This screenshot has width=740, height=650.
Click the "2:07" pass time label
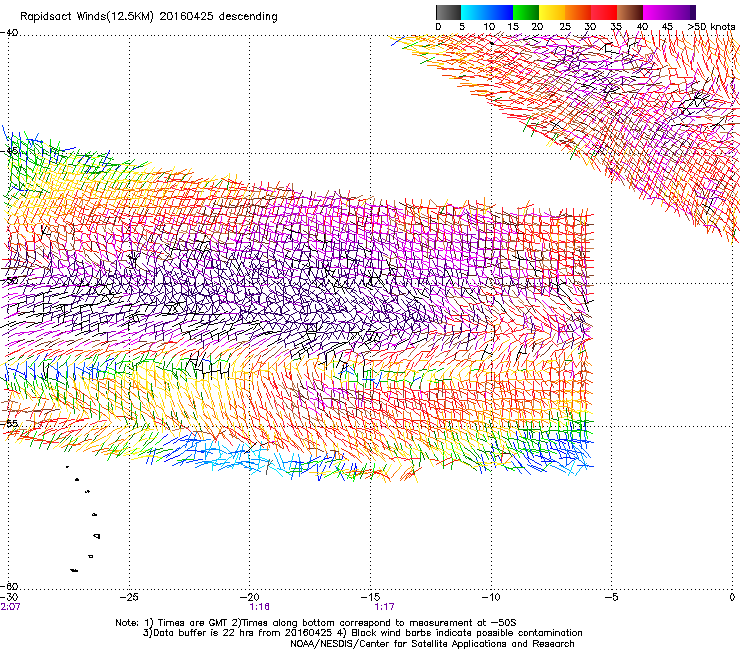coord(10,607)
